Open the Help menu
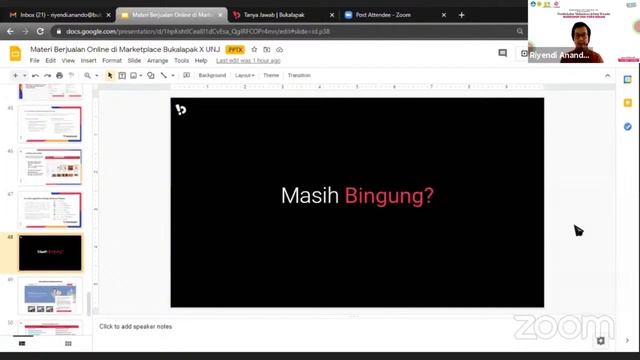 click(x=201, y=60)
